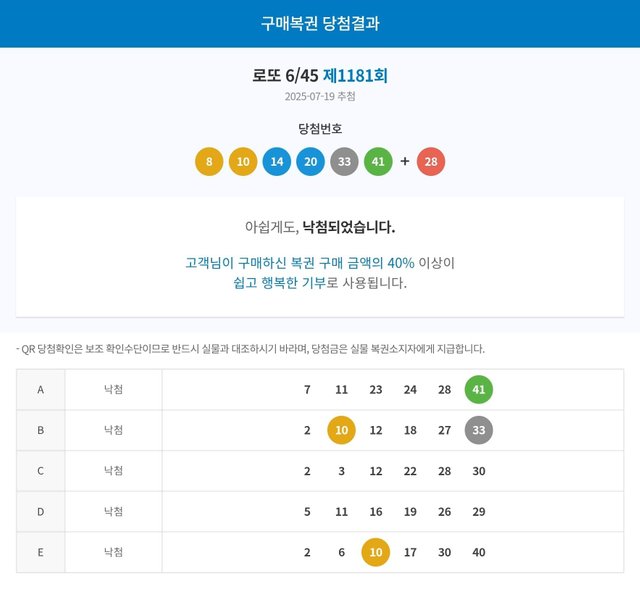Viewport: 640px width, 590px height.
Task: Click number 16 in row D
Action: [x=376, y=512]
